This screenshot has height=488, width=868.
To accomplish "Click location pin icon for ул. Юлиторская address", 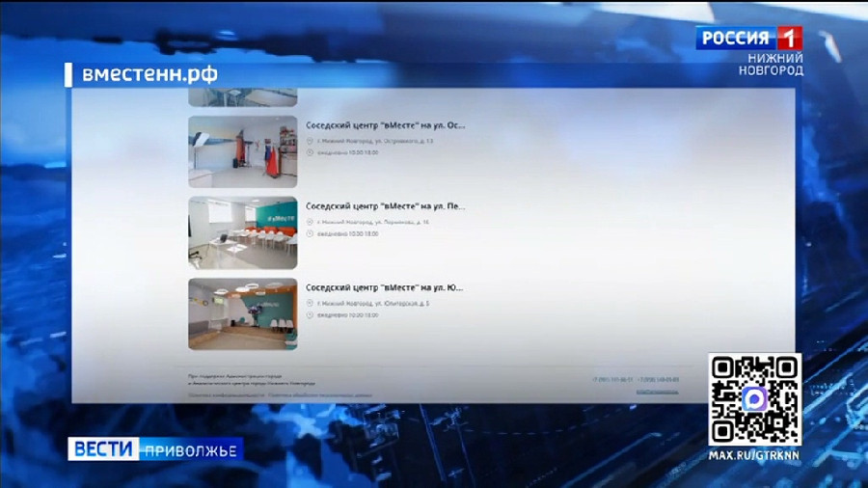I will 310,303.
